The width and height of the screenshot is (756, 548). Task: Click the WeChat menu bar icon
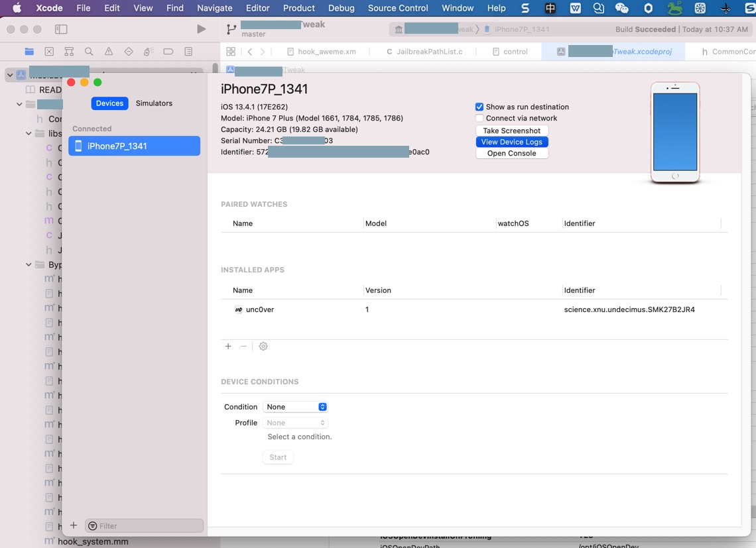[x=621, y=8]
